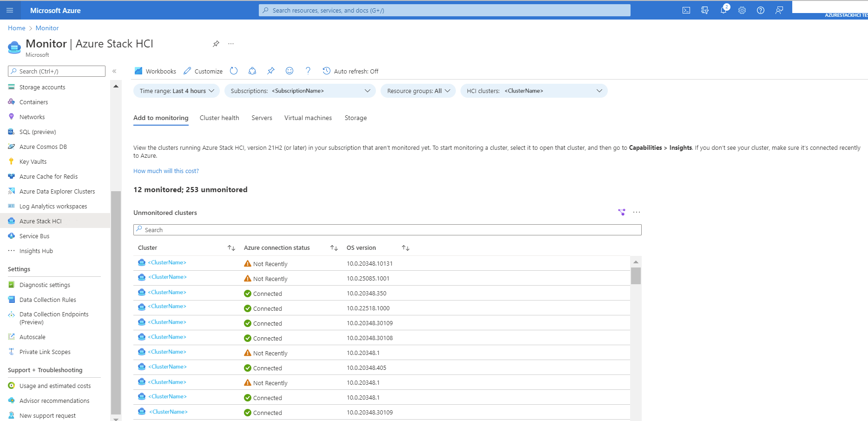Click the share workbook icon

pos(252,71)
